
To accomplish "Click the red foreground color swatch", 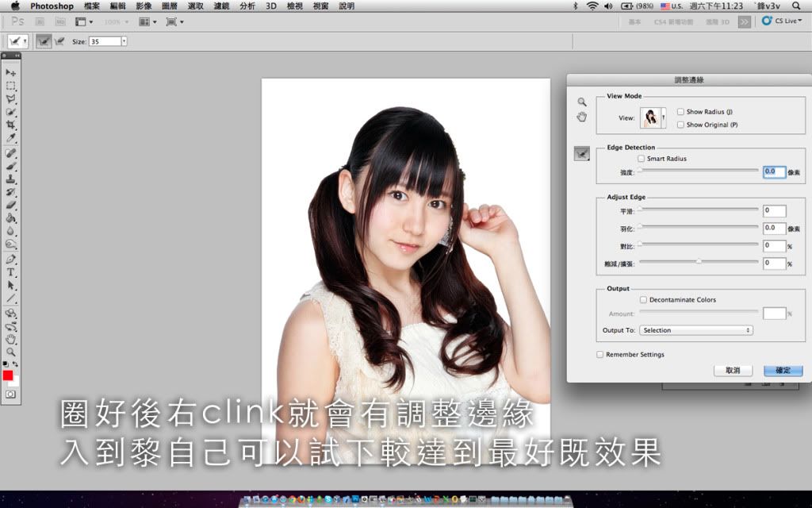I will coord(8,375).
